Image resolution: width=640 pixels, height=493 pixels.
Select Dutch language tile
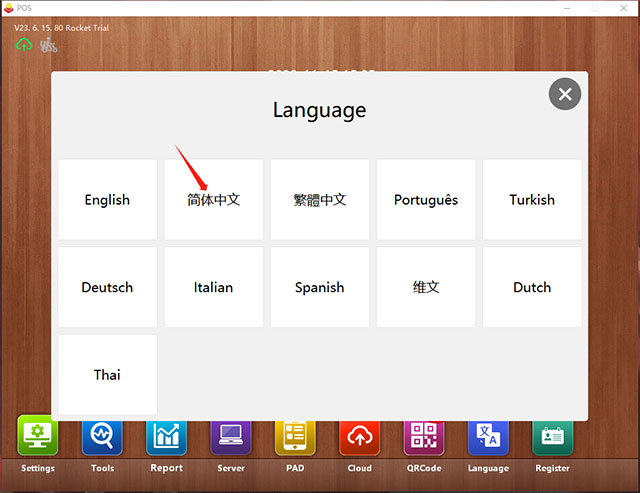click(x=532, y=287)
